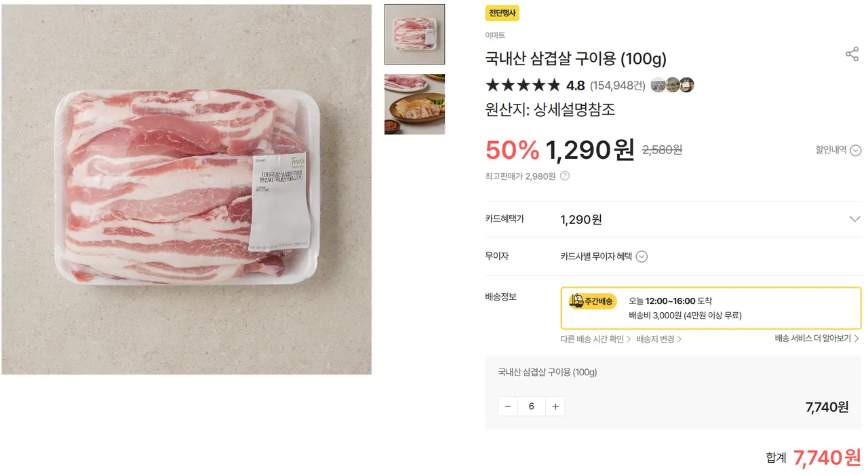This screenshot has height=475, width=868.
Task: Click the 전단행사 yellow badge
Action: 502,14
